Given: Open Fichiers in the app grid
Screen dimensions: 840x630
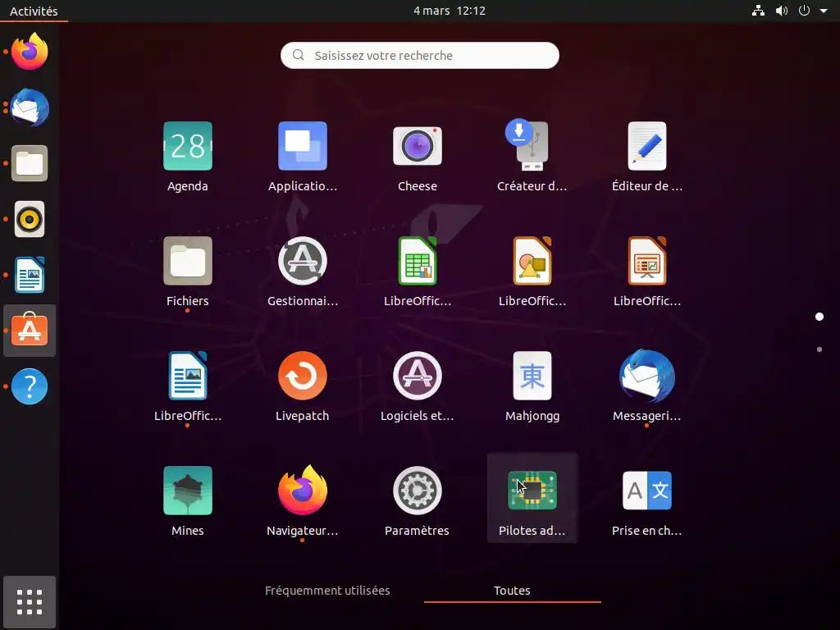Looking at the screenshot, I should pyautogui.click(x=188, y=261).
